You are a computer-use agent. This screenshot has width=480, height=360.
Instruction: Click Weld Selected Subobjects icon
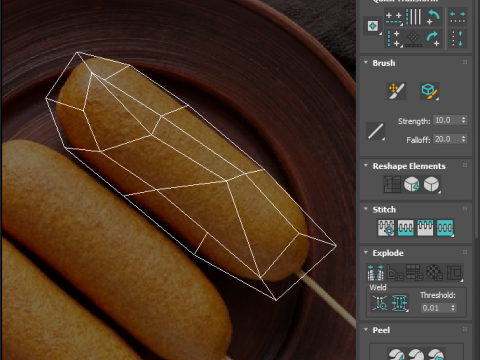point(400,303)
